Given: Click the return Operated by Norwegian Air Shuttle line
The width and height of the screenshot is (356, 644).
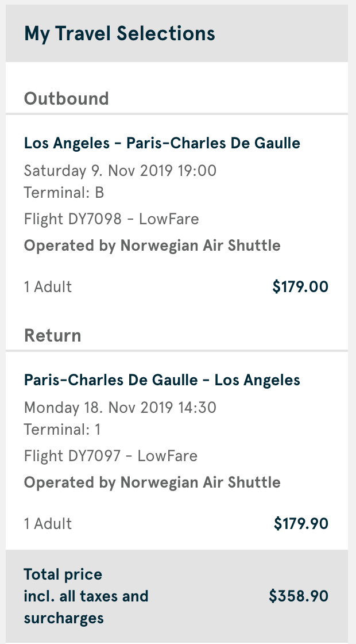Looking at the screenshot, I should tap(152, 482).
